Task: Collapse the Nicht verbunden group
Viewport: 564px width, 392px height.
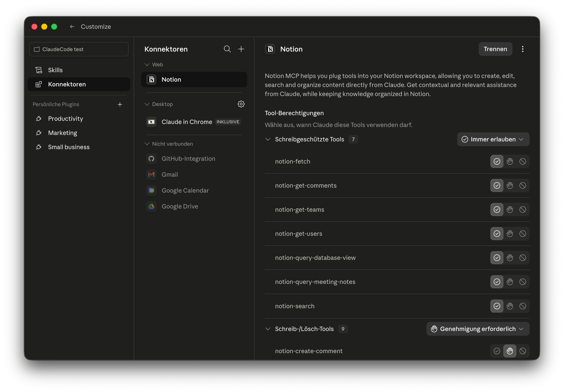Action: (x=147, y=144)
